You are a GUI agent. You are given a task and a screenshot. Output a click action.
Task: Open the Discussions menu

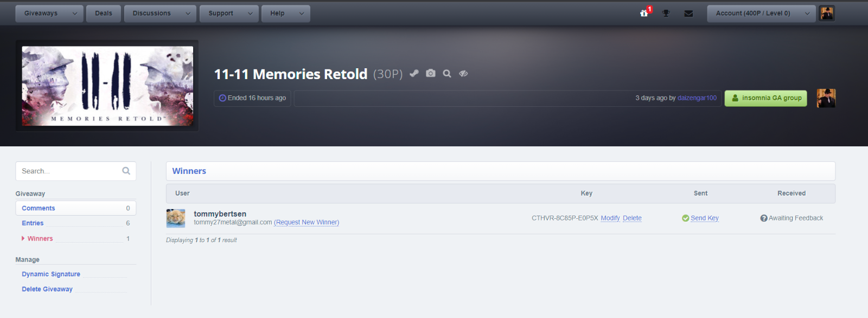pos(152,14)
